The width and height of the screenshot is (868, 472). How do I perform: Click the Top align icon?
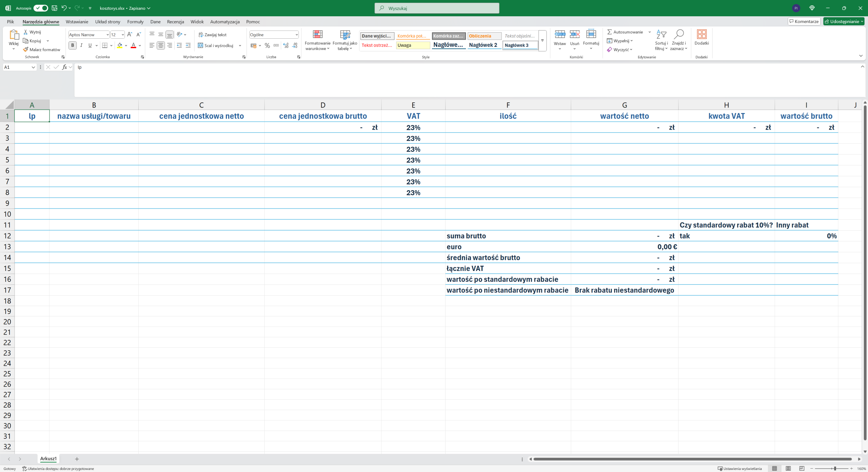pos(152,35)
